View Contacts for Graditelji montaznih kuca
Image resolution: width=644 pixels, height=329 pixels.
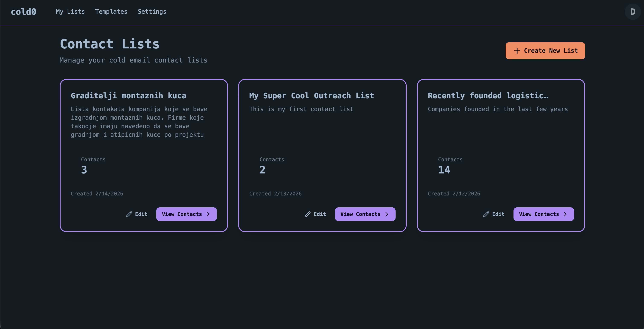[x=187, y=214]
